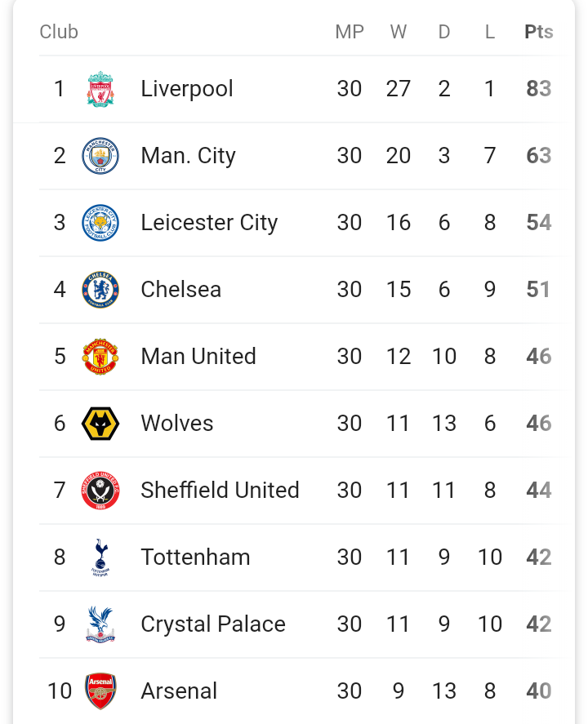This screenshot has width=588, height=724.
Task: Click the Arsenal cannon crest icon
Action: click(100, 691)
